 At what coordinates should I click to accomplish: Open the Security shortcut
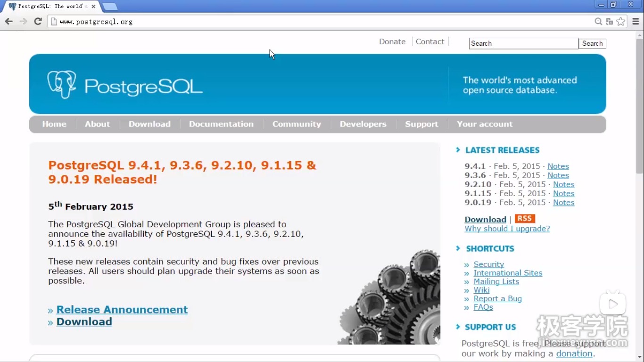[489, 264]
